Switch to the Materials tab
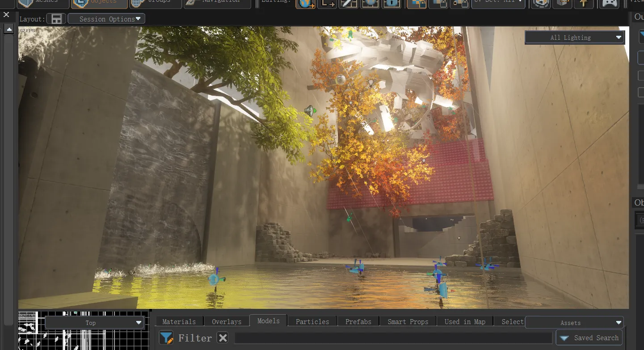The image size is (644, 350). (179, 321)
